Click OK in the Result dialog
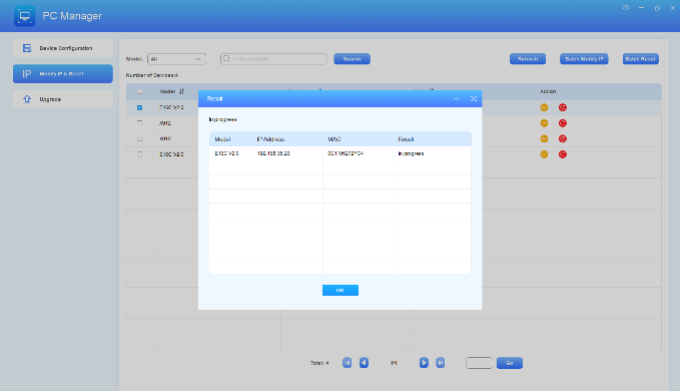 tap(340, 290)
